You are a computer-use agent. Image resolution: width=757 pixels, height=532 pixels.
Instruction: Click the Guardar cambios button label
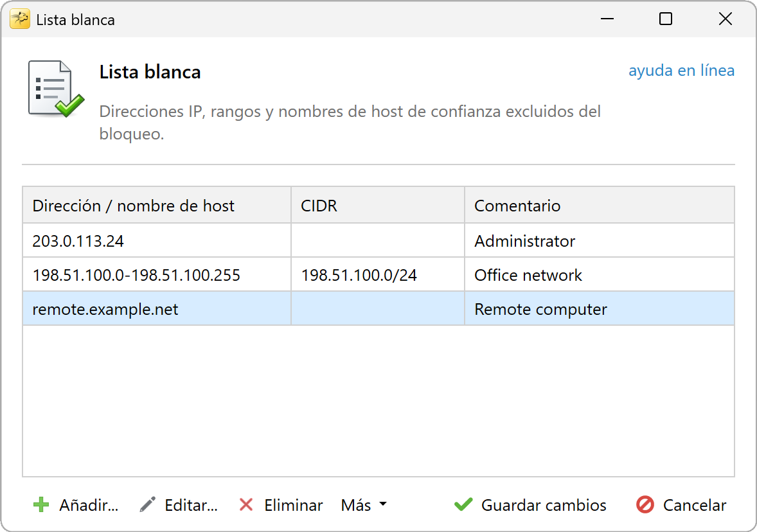544,505
